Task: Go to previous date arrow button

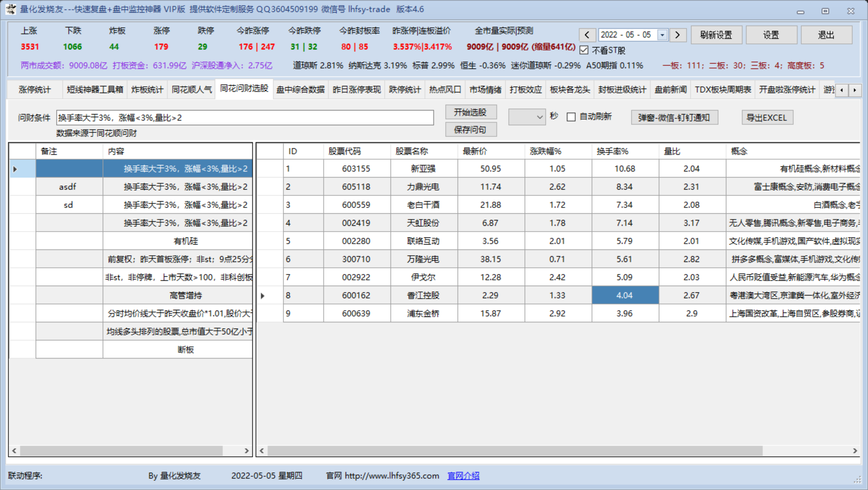Action: 587,35
